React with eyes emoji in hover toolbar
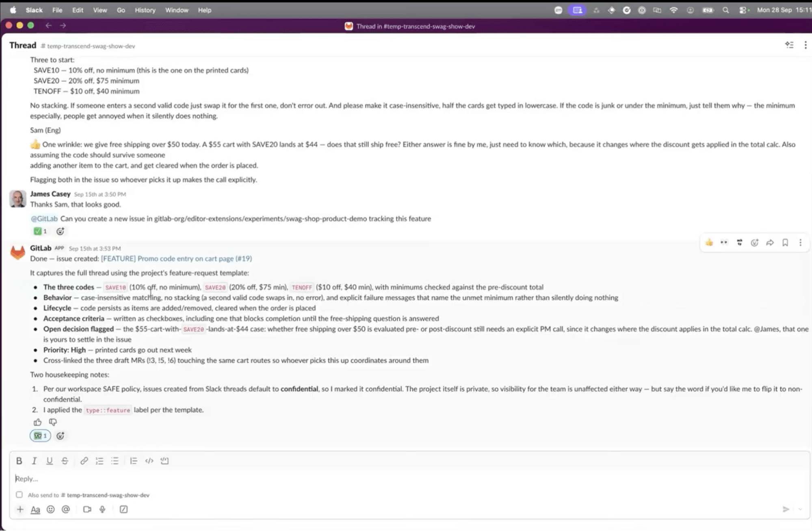812x531 pixels. [x=724, y=243]
